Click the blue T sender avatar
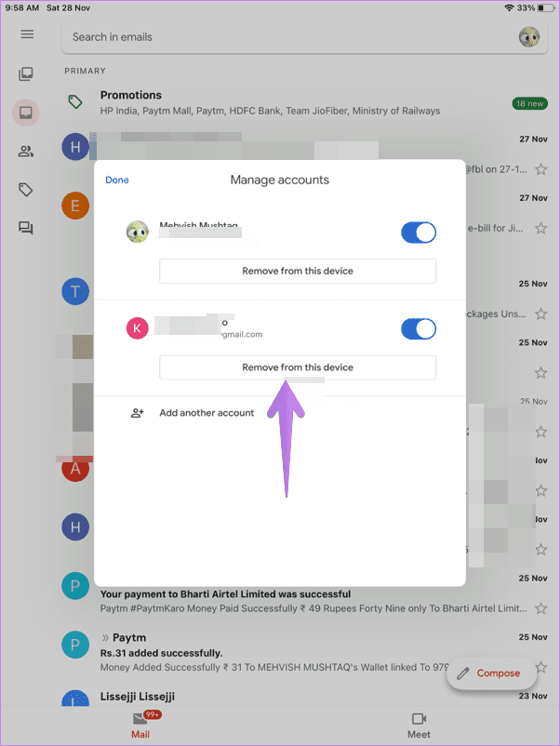This screenshot has height=746, width=560. pyautogui.click(x=75, y=291)
